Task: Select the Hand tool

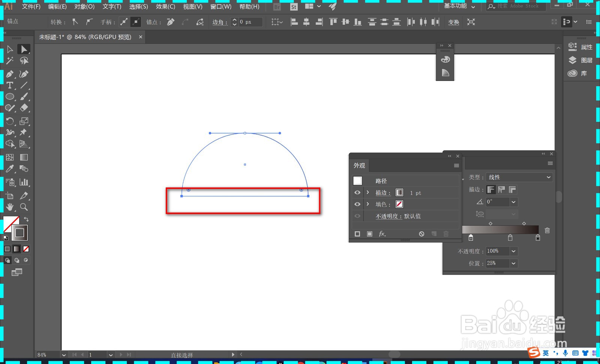Action: (x=10, y=207)
